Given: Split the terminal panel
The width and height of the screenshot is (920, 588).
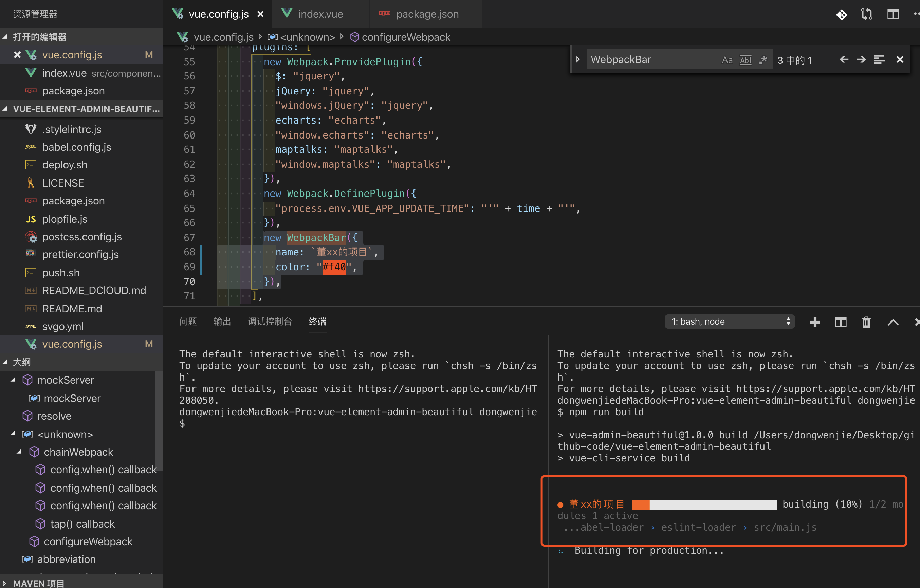Looking at the screenshot, I should [841, 322].
